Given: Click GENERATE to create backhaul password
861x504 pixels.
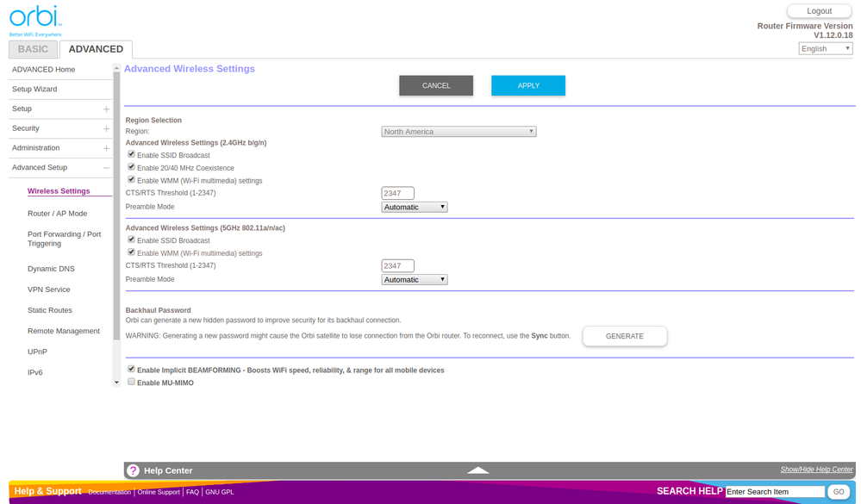Looking at the screenshot, I should (x=624, y=336).
